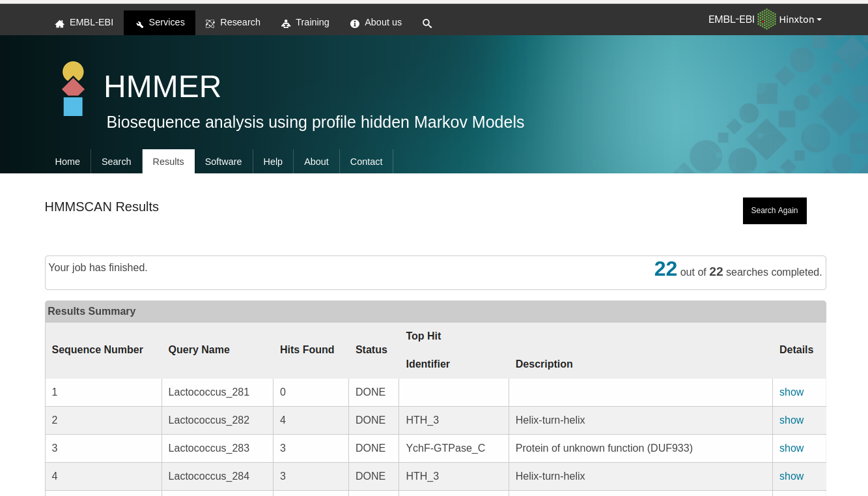Open the EMBL-EBI top menu item
Screen dimensions: 868x496
[x=84, y=23]
